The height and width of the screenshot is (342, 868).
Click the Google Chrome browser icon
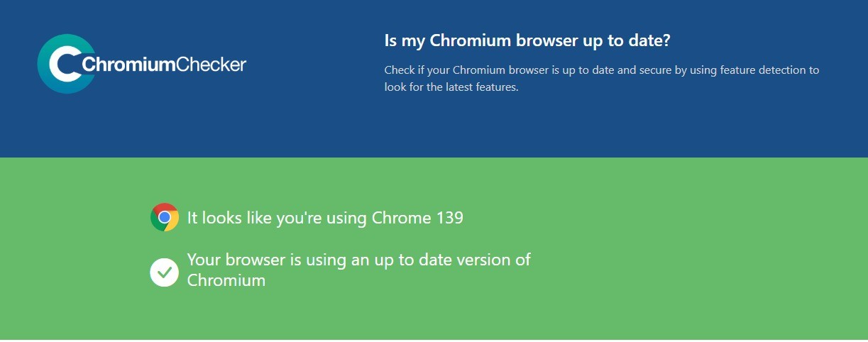tap(165, 217)
